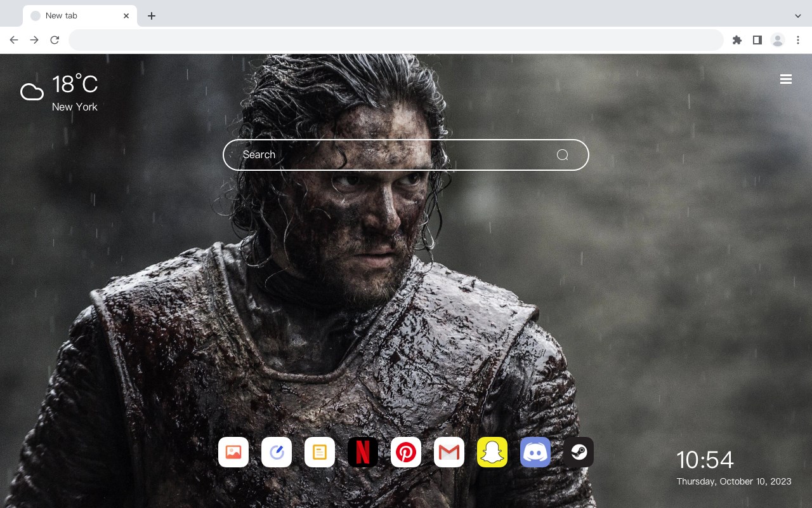Open the hamburger menu at top right
This screenshot has width=812, height=508.
pos(786,79)
